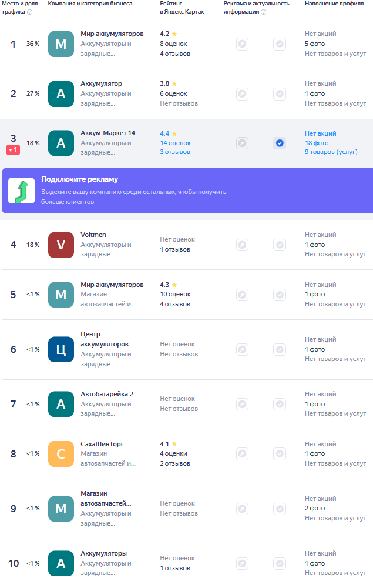Open the A avatar of company Аккумулятор
The width and height of the screenshot is (373, 588).
click(61, 93)
